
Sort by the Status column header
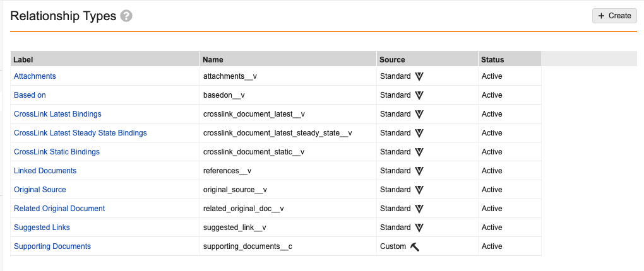click(x=493, y=59)
